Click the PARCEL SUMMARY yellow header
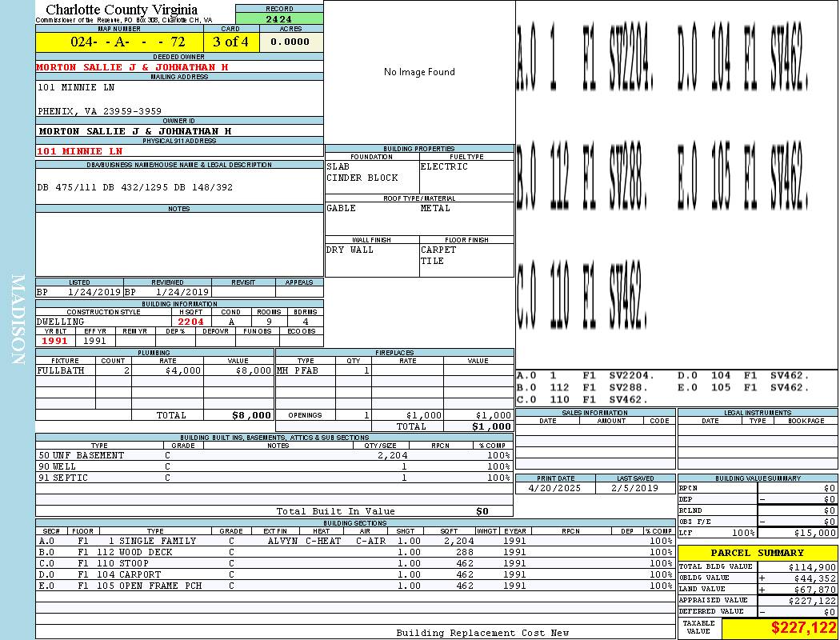The image size is (840, 640). tap(758, 553)
